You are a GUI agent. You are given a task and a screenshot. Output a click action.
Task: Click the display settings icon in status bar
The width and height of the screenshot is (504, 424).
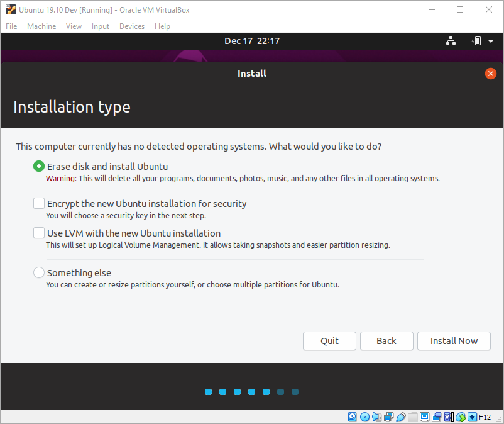[425, 417]
